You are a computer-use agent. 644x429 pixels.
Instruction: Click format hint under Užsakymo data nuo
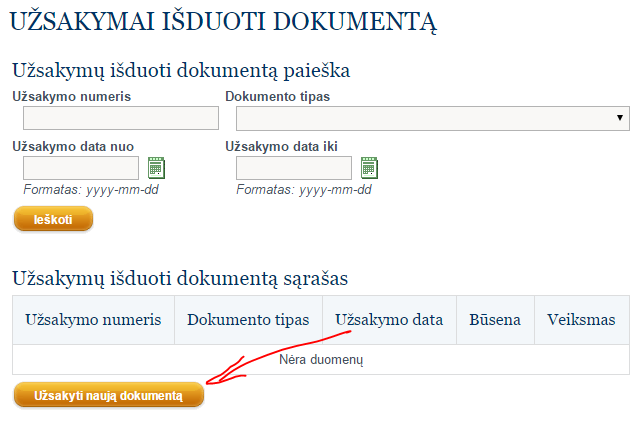point(91,190)
